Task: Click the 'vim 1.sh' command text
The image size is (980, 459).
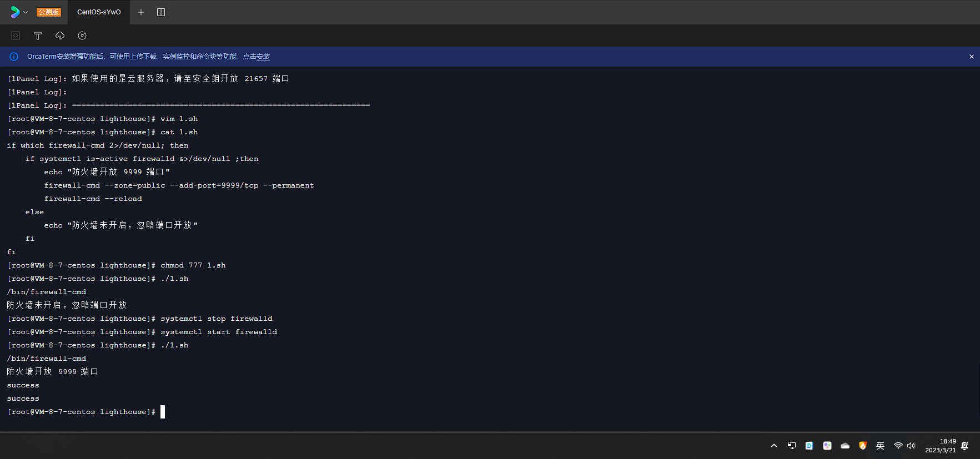Action: tap(179, 119)
